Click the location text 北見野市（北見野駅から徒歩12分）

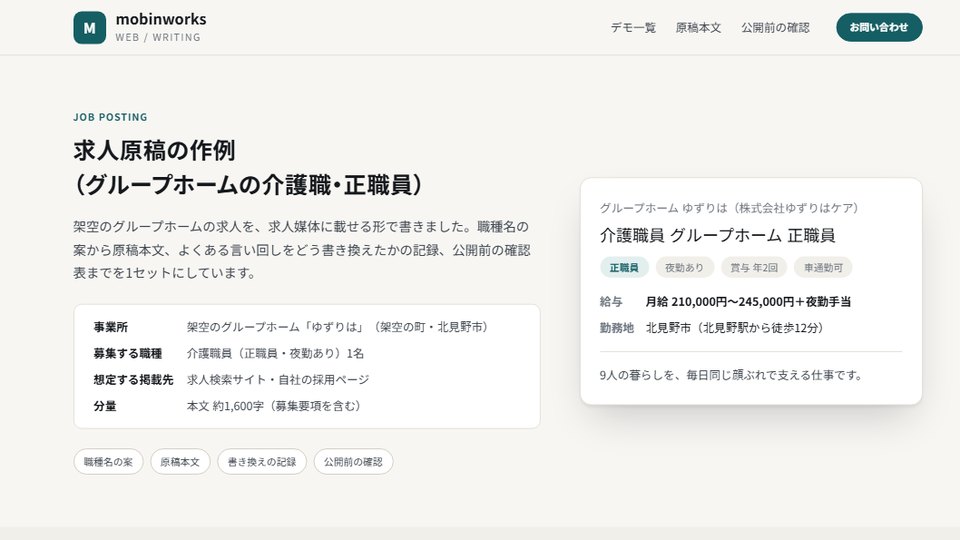[x=735, y=328]
